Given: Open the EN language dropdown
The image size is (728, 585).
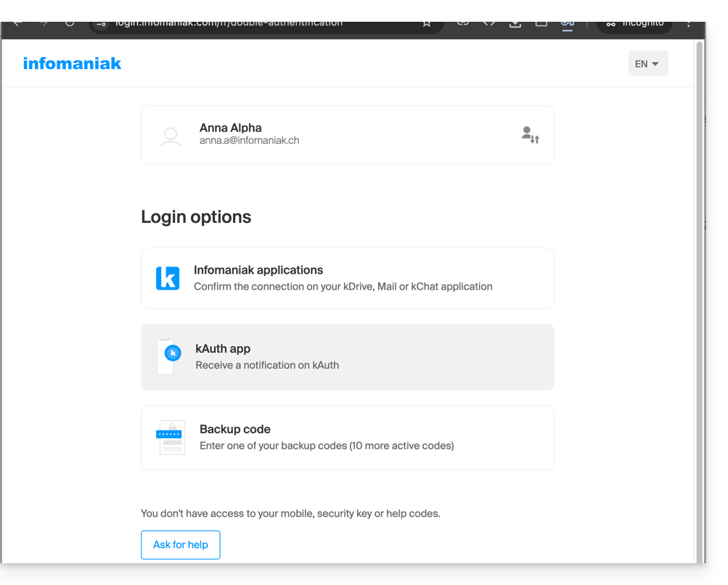Looking at the screenshot, I should [647, 64].
